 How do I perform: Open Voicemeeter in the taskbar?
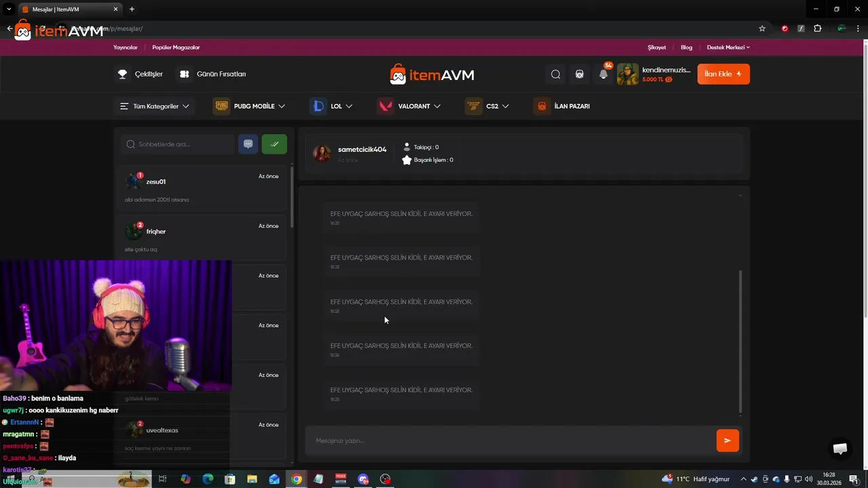(340, 479)
